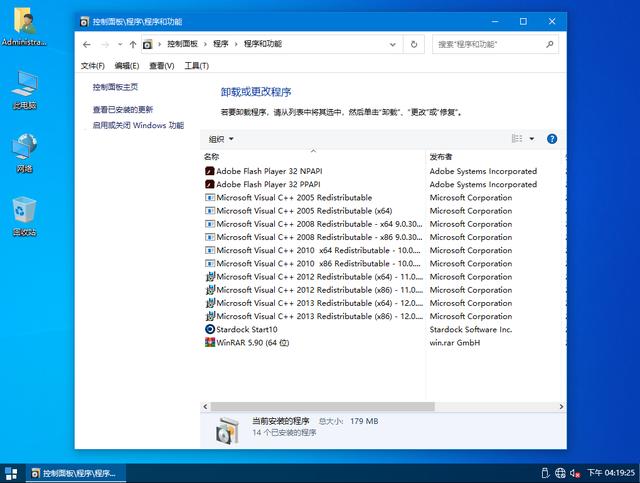Screen dimensions: 640x483
Task: Click the Visual C++ 2013 (x86) entry icon
Action: 210,316
